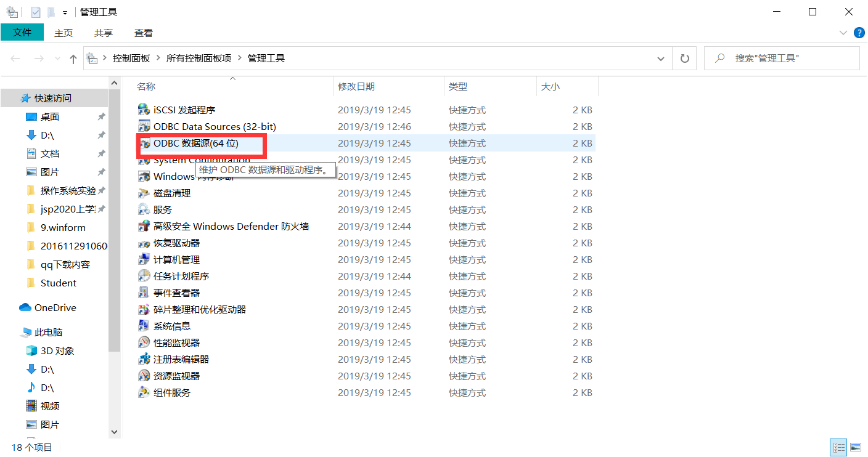The width and height of the screenshot is (868, 457).
Task: Select 此电脑 in navigation pane
Action: (x=49, y=332)
